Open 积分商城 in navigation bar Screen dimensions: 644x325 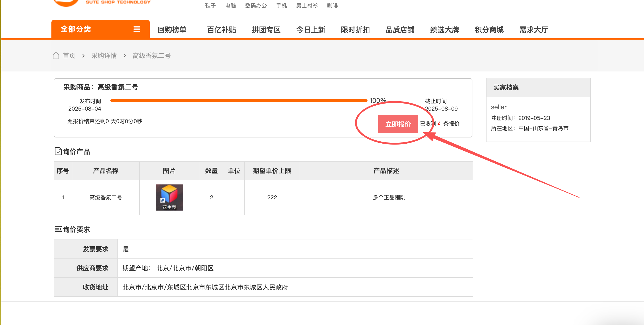click(489, 30)
